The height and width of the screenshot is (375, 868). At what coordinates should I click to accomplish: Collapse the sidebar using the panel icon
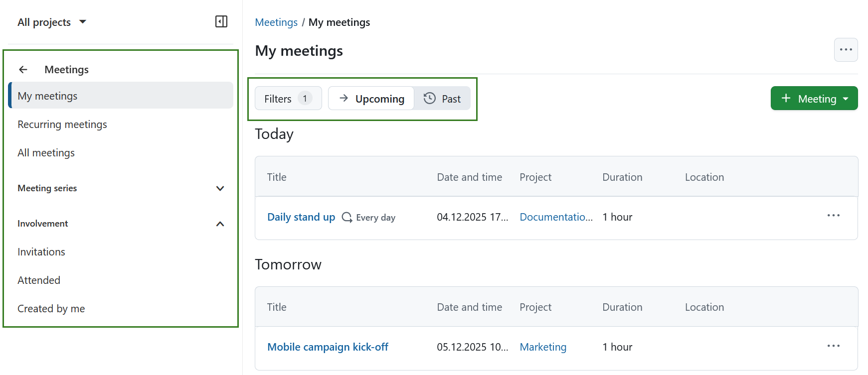(221, 21)
